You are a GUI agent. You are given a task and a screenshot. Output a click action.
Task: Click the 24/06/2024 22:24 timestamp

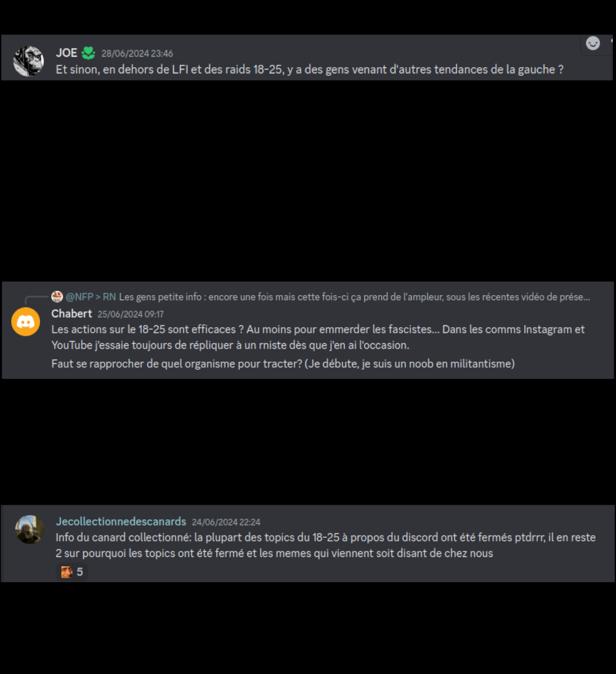[226, 522]
